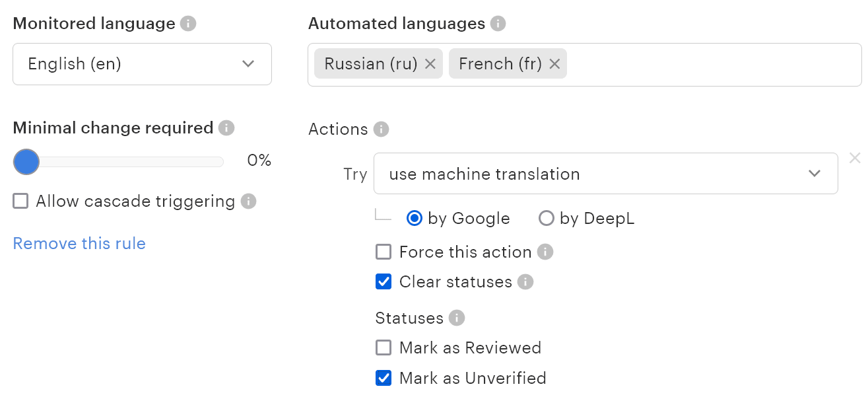
Task: Expand the use machine translation dropdown
Action: (605, 174)
